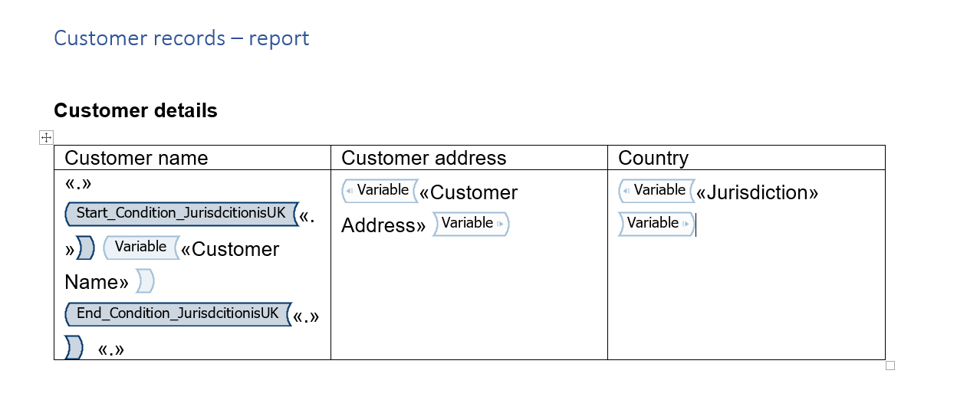This screenshot has width=980, height=400.
Task: Click the Variable opening tag before «Customer Address»
Action: [x=380, y=191]
